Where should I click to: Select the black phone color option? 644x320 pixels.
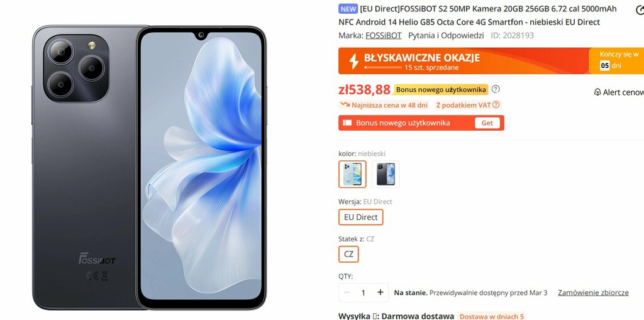(x=386, y=174)
